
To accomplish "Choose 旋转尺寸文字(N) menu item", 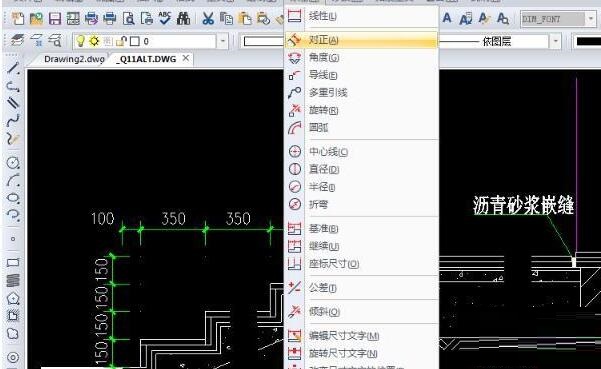I will pos(361,353).
